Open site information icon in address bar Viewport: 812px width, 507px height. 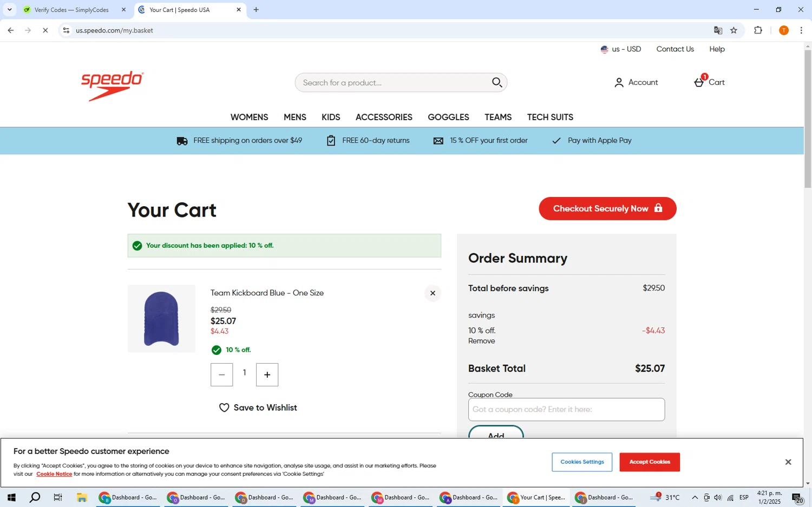point(66,30)
